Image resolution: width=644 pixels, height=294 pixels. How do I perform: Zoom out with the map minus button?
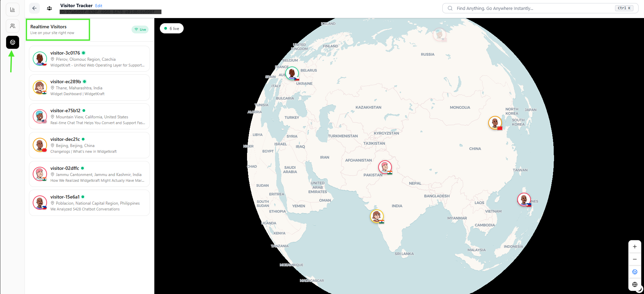(635, 259)
